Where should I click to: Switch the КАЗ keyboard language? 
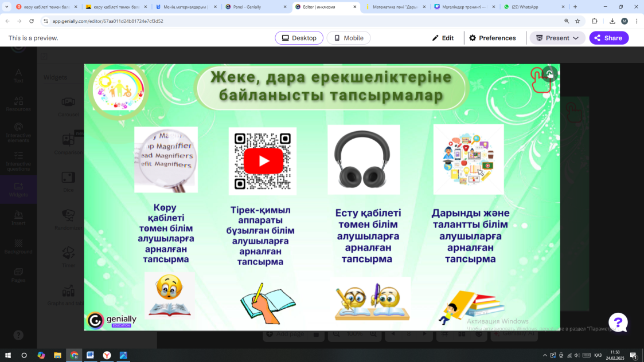[598, 356]
